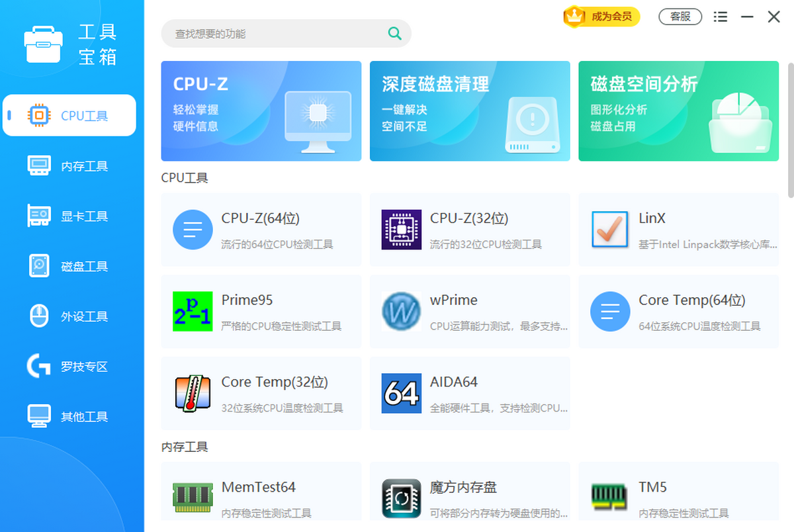Viewport: 794px width, 532px height.
Task: Open the menu list icon in title bar
Action: 721,17
